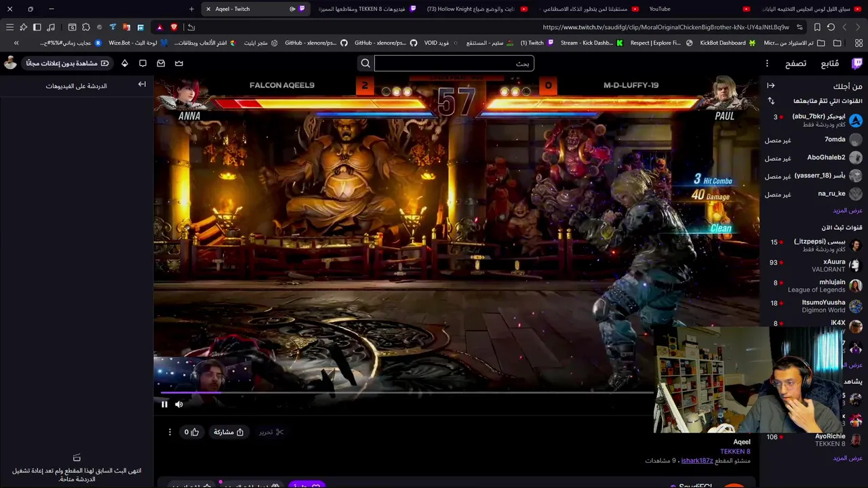
Task: Show more recommended channels at sidebar bottom
Action: click(x=848, y=458)
